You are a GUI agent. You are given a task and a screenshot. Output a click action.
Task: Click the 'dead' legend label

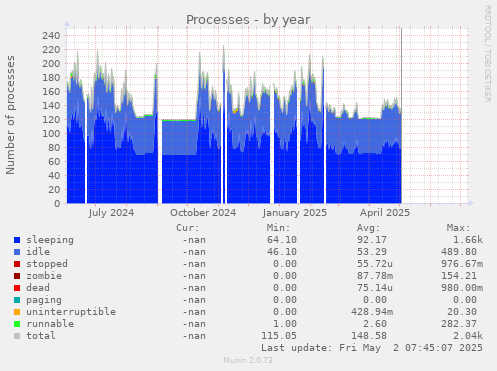tap(38, 288)
